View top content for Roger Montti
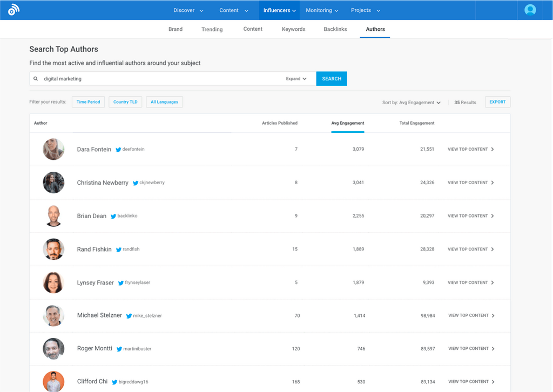 click(471, 349)
